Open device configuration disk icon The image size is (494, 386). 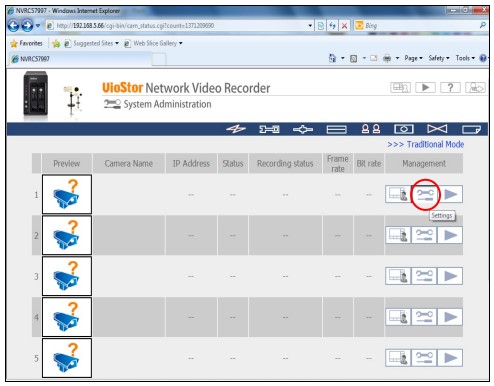[x=336, y=129]
